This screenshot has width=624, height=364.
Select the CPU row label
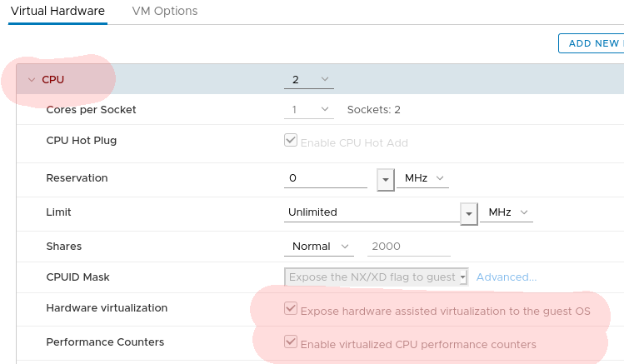point(52,80)
